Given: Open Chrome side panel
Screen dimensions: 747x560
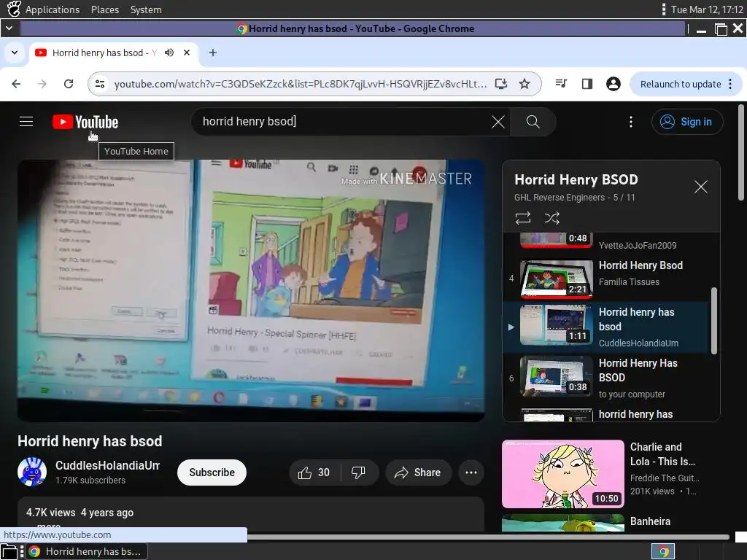Looking at the screenshot, I should coord(587,84).
